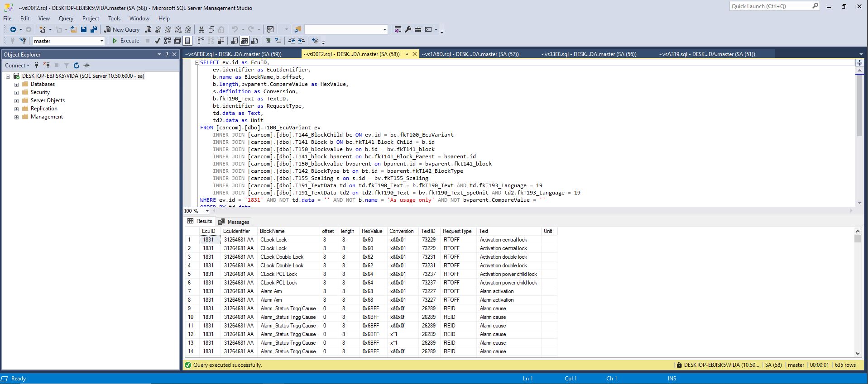Image resolution: width=868 pixels, height=384 pixels.
Task: Expand the Replication node
Action: click(17, 109)
